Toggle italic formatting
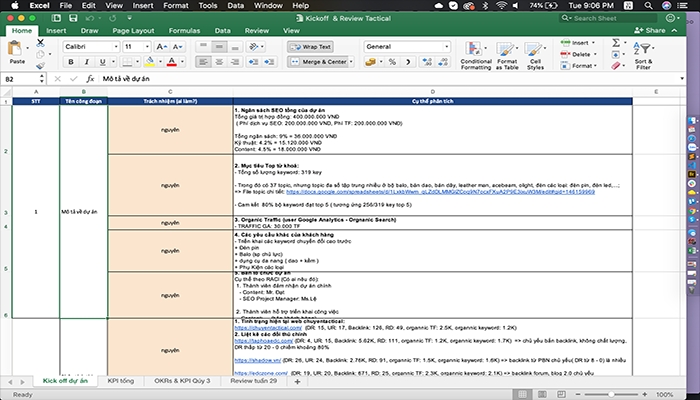Image resolution: width=700 pixels, height=400 pixels. pos(87,62)
